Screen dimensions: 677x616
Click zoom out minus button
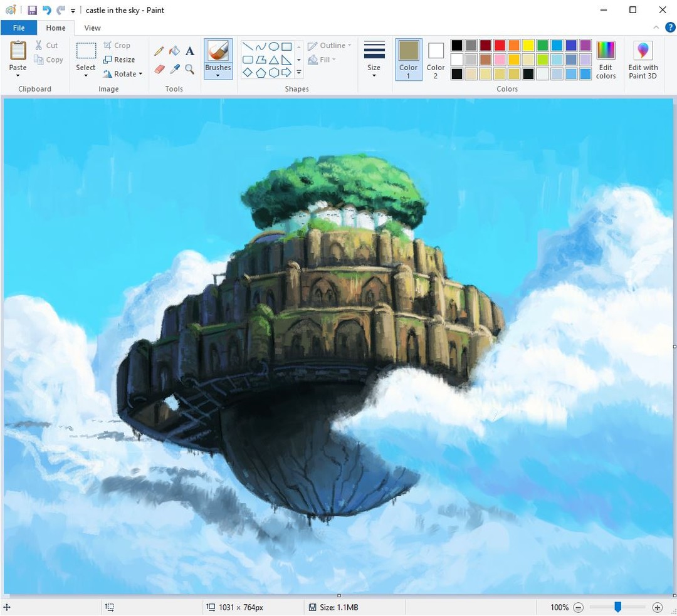(x=578, y=607)
